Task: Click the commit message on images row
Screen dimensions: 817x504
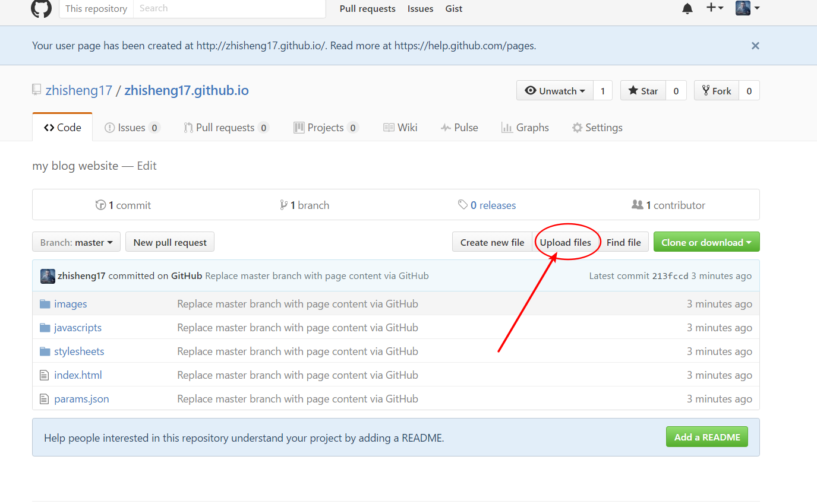Action: click(x=298, y=304)
